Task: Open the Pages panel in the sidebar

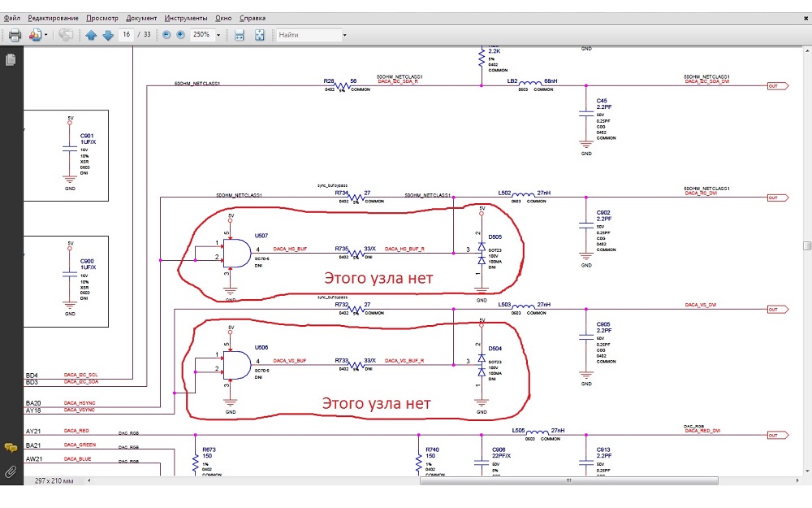Action: (x=11, y=60)
